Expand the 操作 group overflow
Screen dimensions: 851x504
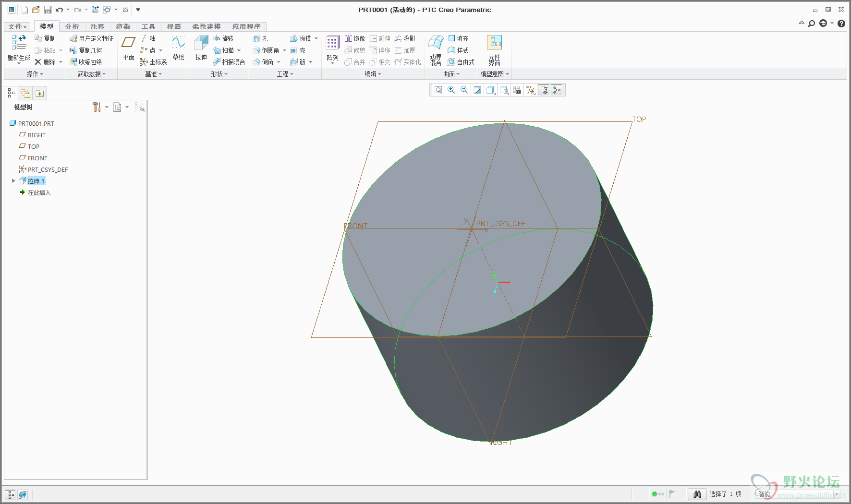point(35,74)
